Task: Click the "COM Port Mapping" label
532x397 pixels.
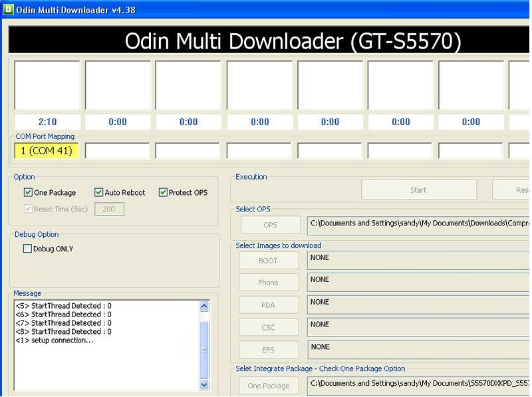Action: point(45,136)
